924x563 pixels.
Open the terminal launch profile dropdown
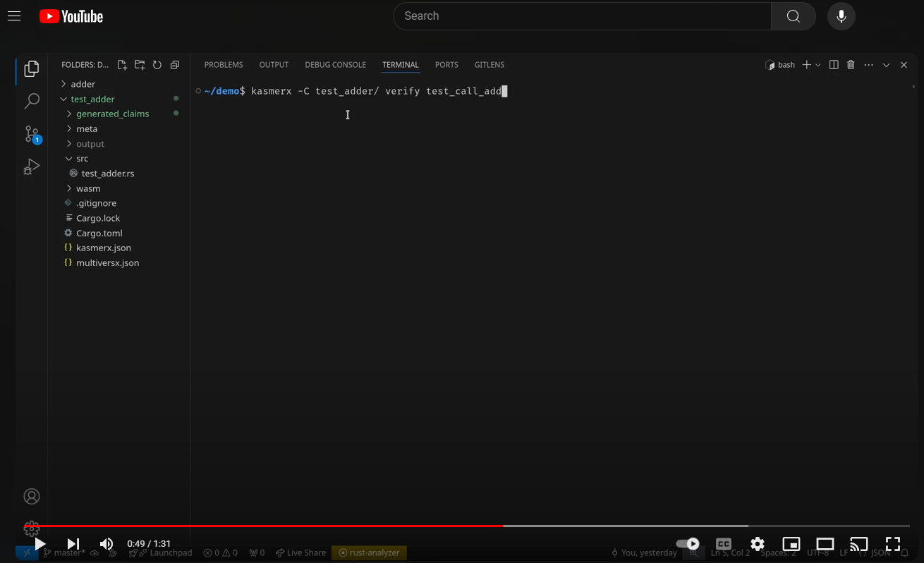coord(818,65)
